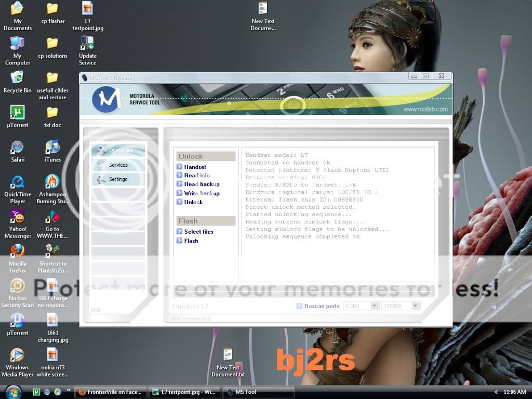
Task: Open the cp flasher folder
Action: [52, 12]
